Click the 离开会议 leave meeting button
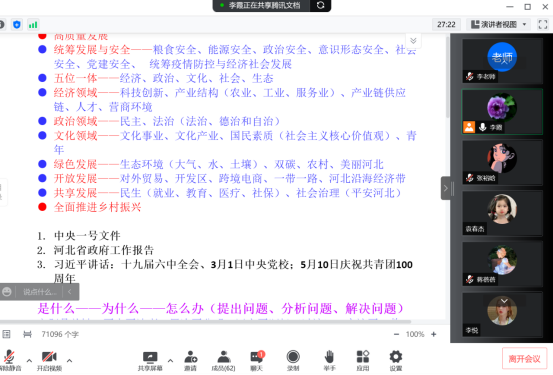Viewport: 553px width, 375px height. tap(524, 359)
